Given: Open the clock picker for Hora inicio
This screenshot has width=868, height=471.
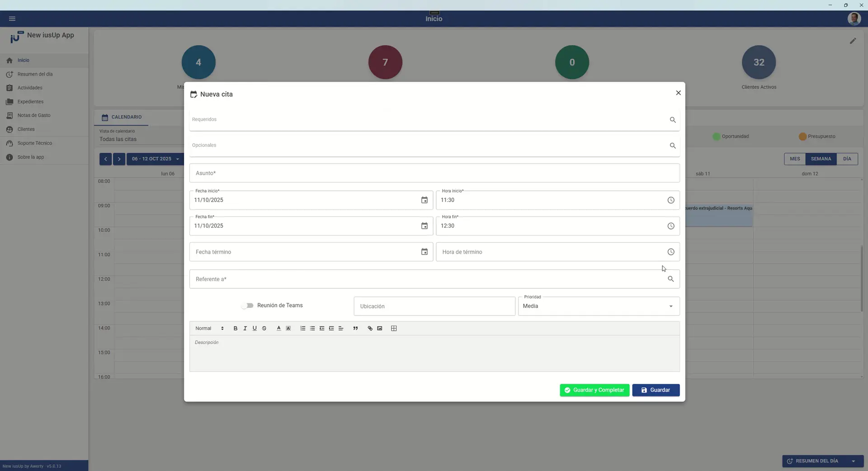Looking at the screenshot, I should (670, 200).
